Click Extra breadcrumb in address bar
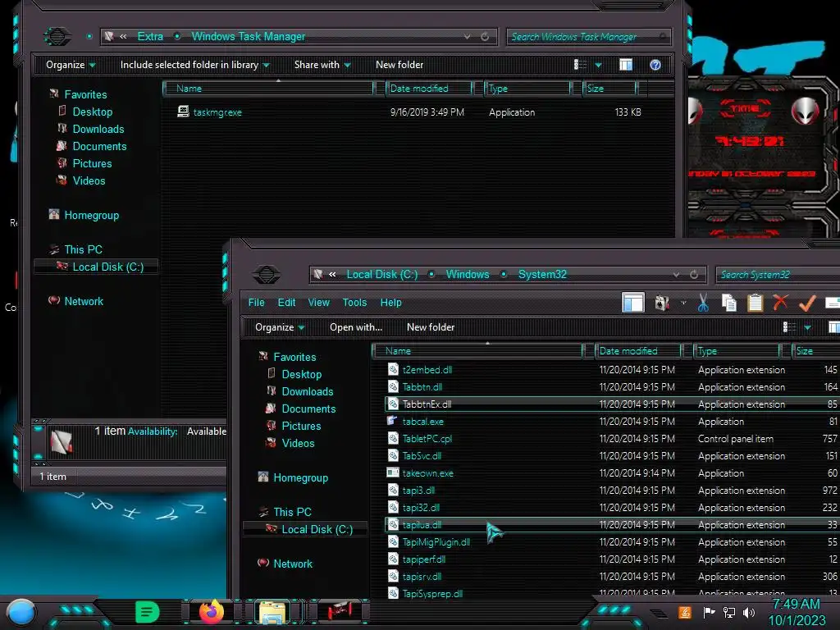This screenshot has width=840, height=630. click(x=150, y=36)
